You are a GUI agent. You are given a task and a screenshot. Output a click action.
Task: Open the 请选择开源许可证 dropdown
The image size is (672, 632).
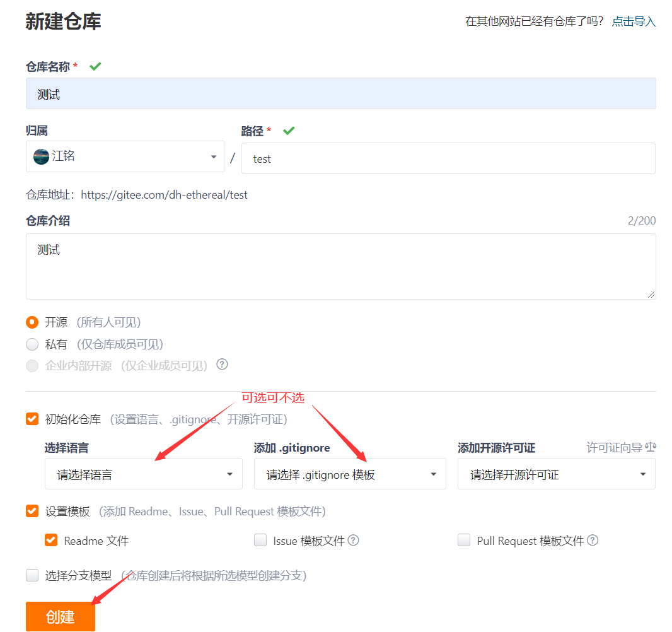point(557,473)
